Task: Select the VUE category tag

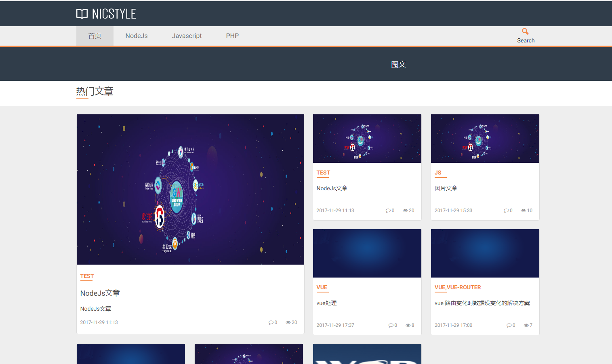Action: click(x=322, y=288)
